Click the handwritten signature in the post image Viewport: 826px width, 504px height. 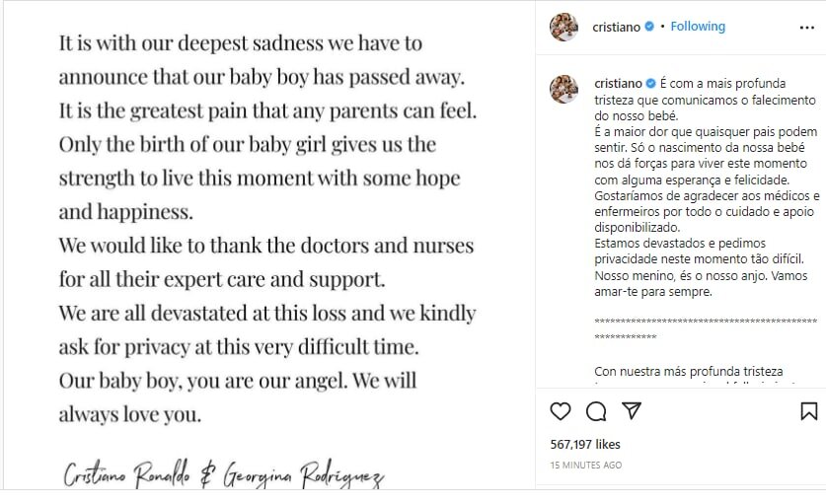point(223,474)
